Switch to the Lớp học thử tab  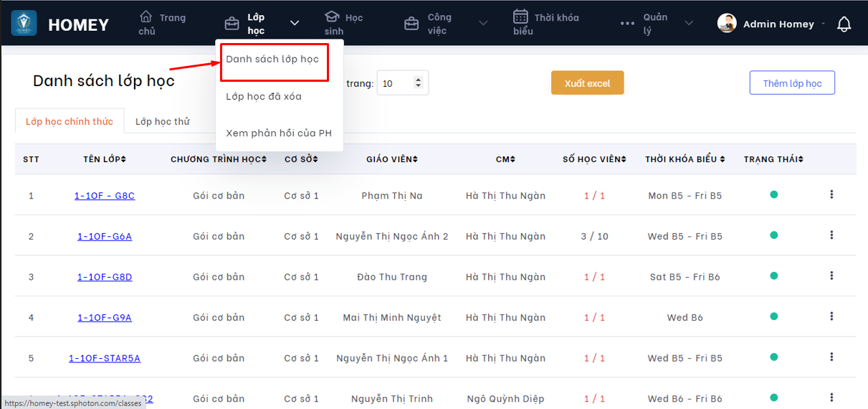coord(163,121)
